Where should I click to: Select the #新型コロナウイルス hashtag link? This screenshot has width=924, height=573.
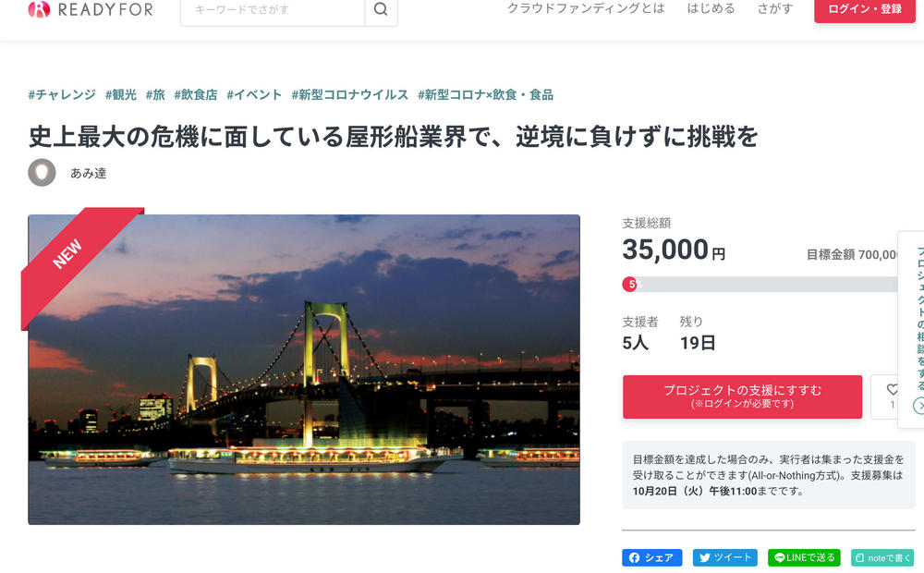pos(350,95)
